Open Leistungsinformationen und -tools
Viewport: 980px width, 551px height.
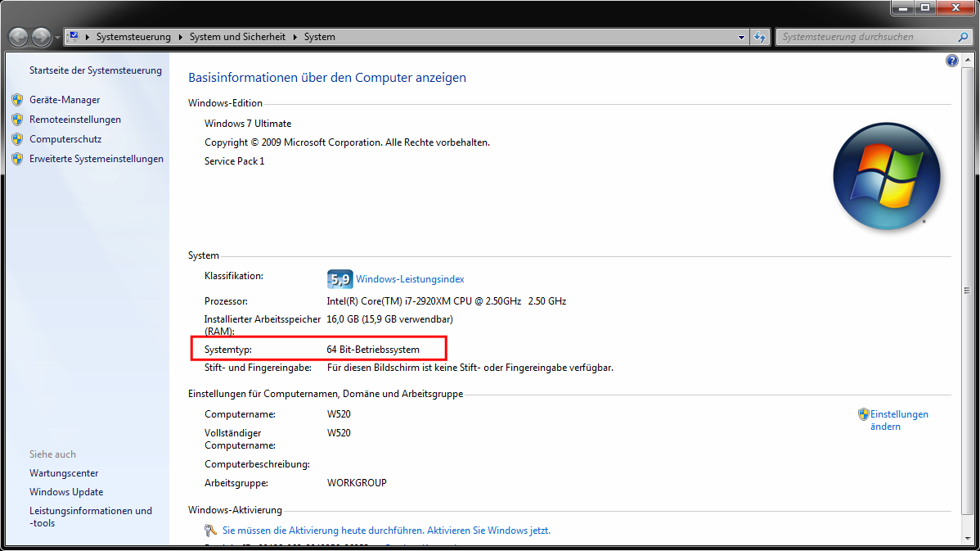click(91, 517)
